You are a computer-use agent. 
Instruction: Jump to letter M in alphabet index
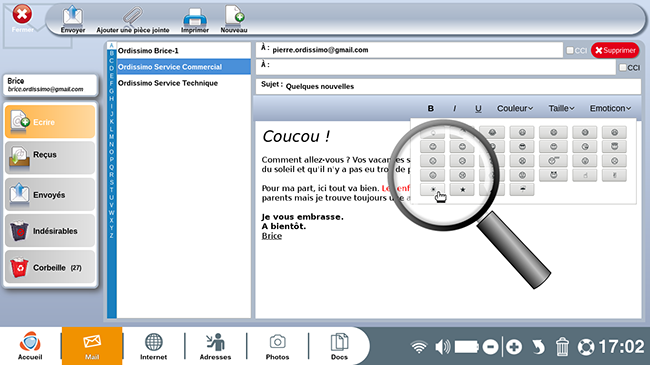[x=112, y=137]
